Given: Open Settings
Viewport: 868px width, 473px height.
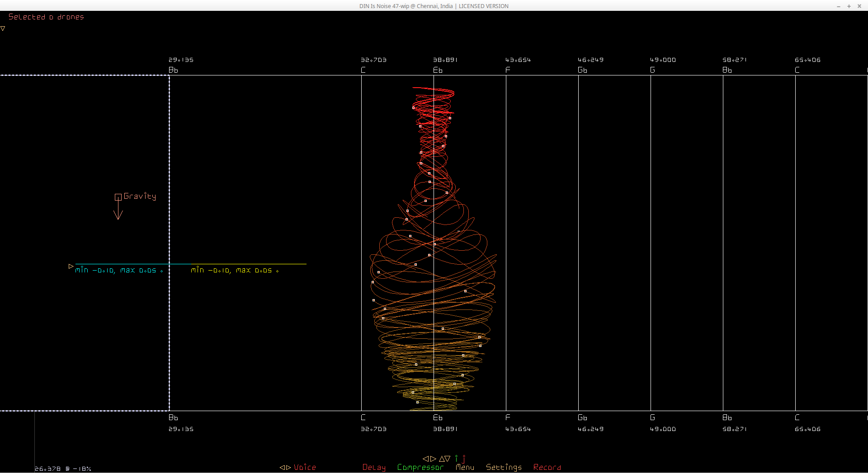Looking at the screenshot, I should tap(504, 468).
